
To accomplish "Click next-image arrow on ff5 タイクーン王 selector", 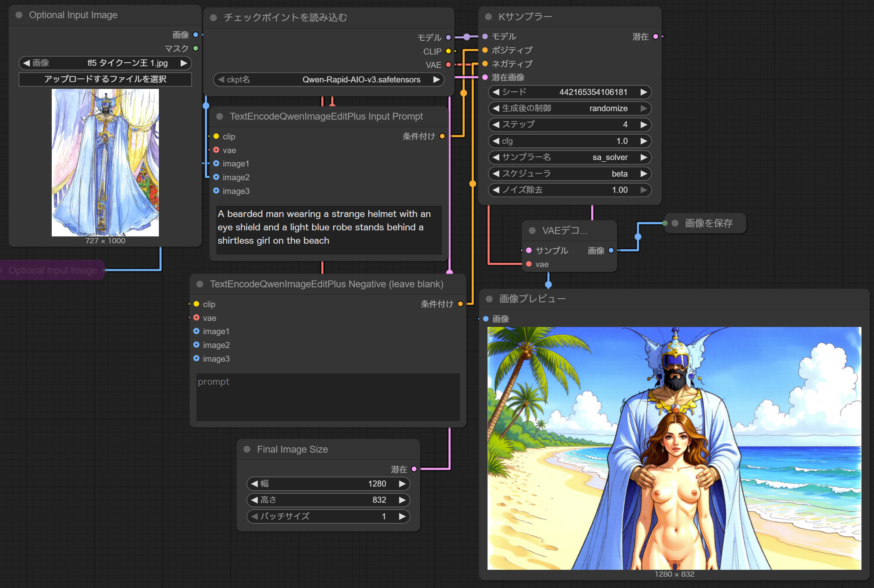I will point(184,63).
